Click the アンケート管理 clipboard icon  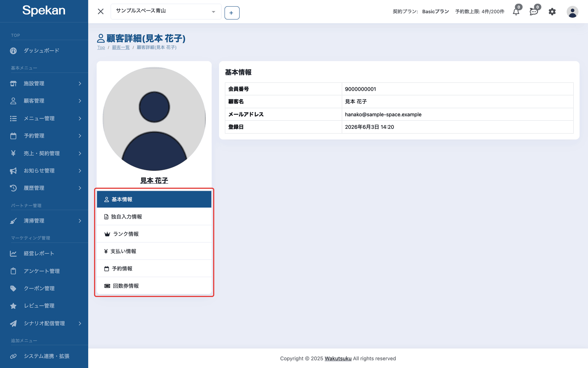point(13,271)
